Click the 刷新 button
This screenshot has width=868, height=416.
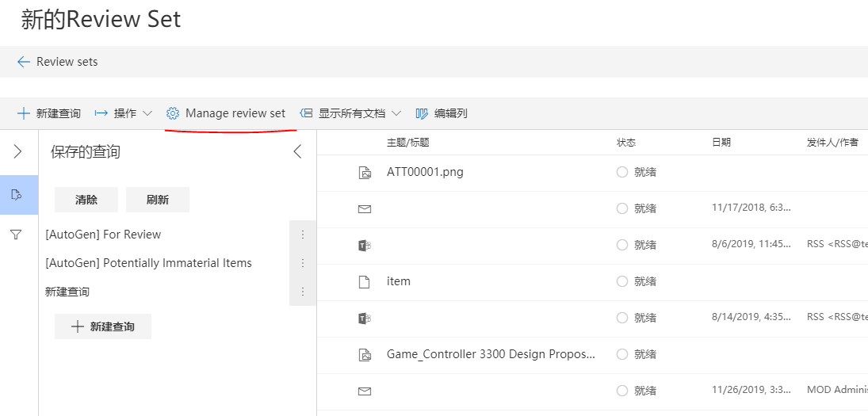158,200
